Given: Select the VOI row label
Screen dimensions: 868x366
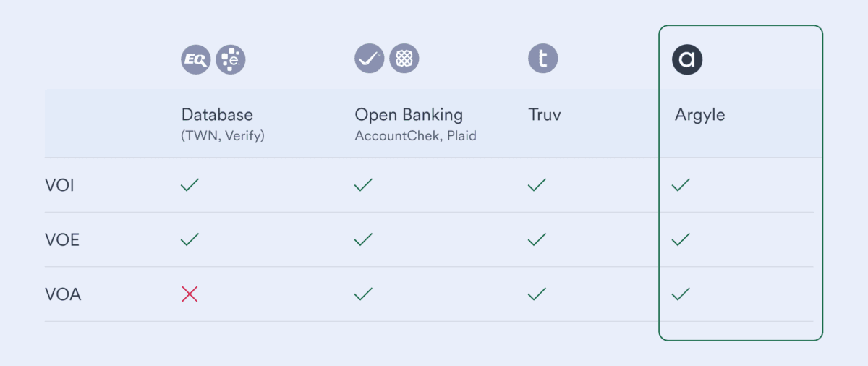Looking at the screenshot, I should click(60, 186).
